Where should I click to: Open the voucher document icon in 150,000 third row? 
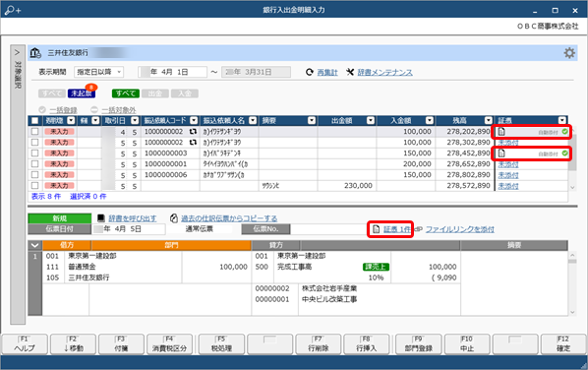[501, 154]
